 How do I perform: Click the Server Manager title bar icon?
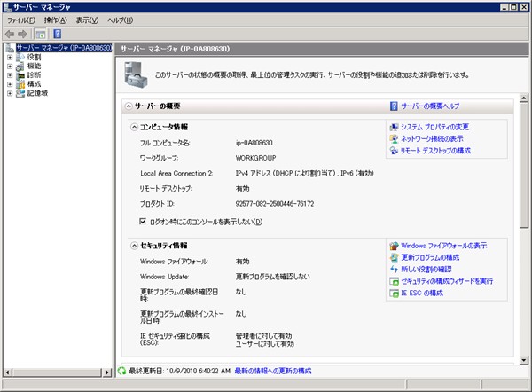coord(7,7)
